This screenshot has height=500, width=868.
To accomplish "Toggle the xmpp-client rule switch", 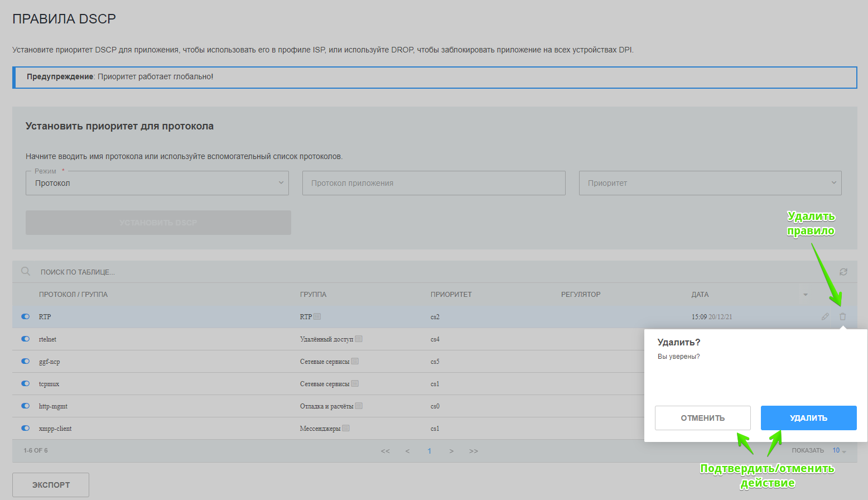I will pyautogui.click(x=26, y=428).
